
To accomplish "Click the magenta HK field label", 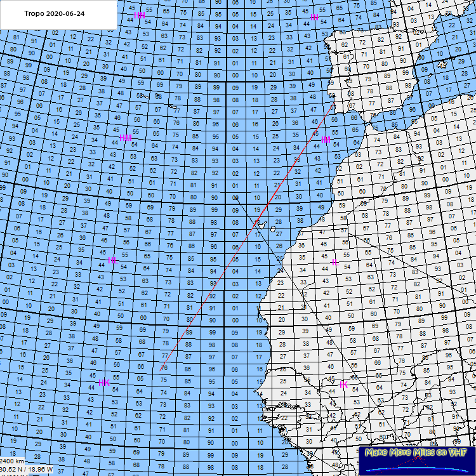I will point(104,382).
